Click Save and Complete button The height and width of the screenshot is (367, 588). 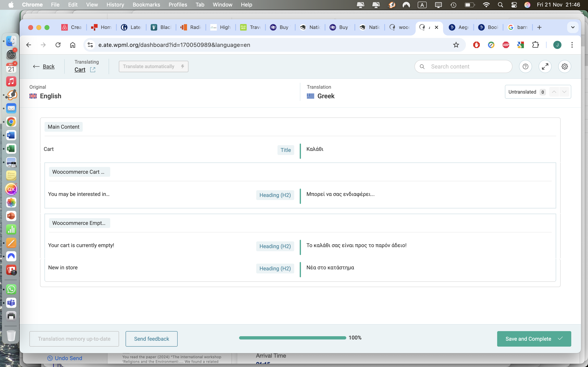pyautogui.click(x=534, y=339)
